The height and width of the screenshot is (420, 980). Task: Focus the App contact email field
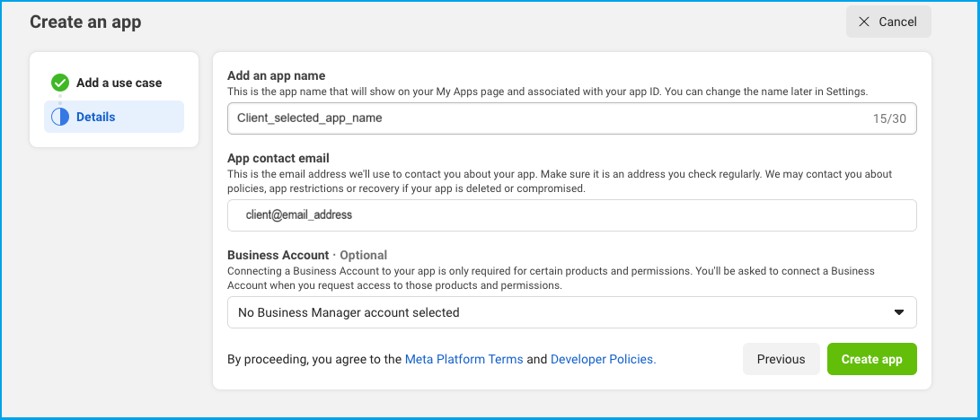572,215
